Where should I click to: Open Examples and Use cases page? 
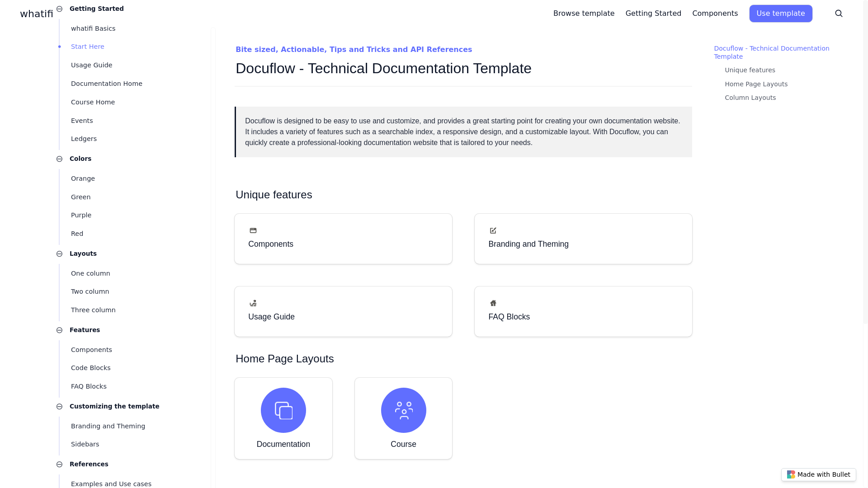[111, 484]
